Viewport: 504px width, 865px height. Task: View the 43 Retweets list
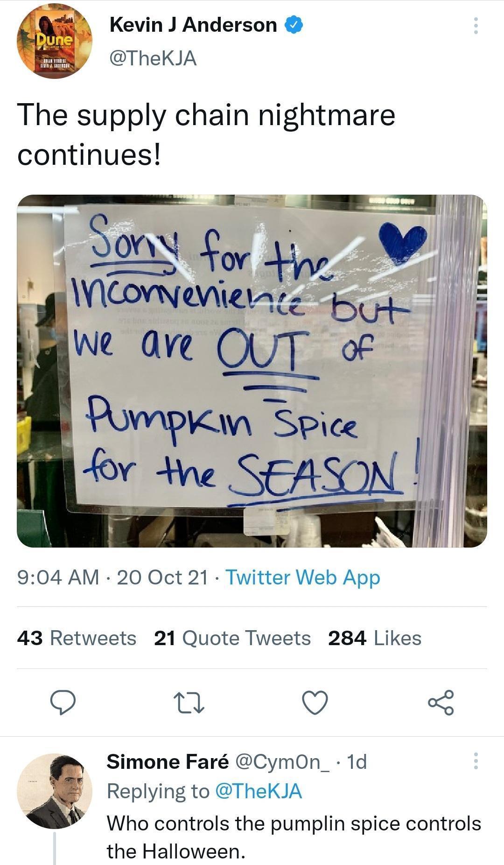point(77,638)
